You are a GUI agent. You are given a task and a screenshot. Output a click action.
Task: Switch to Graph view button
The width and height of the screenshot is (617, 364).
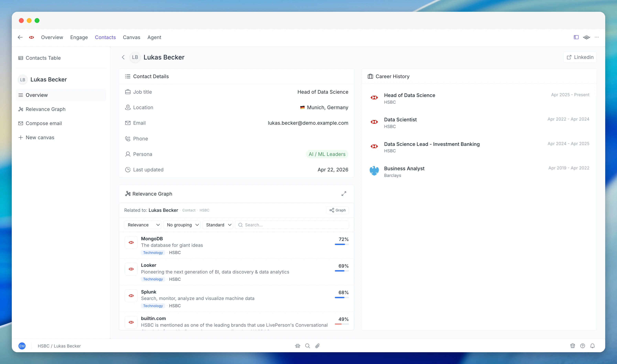coord(338,210)
